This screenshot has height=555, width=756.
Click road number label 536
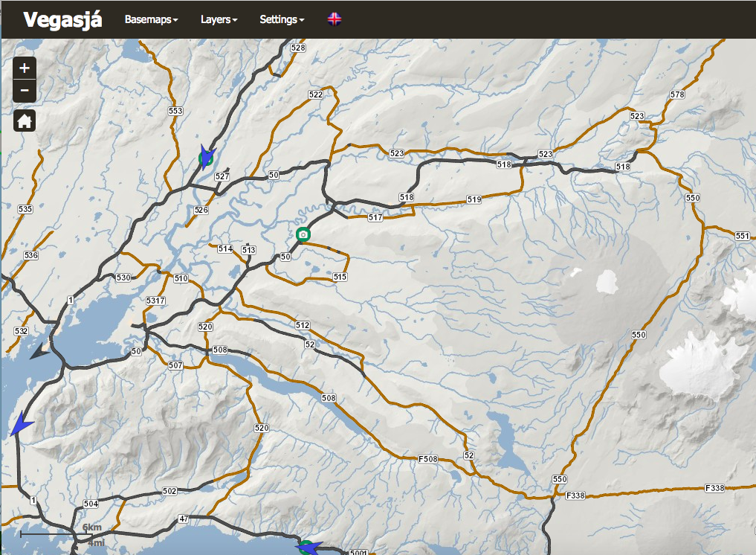(31, 255)
